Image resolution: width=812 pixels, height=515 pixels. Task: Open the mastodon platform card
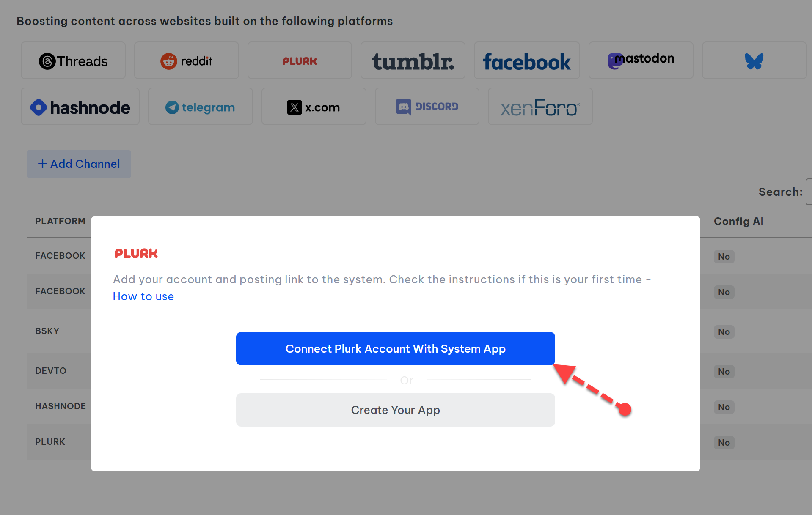641,60
